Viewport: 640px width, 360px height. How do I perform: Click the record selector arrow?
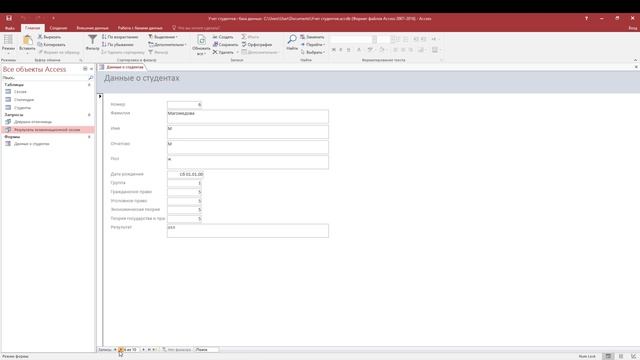[100, 96]
